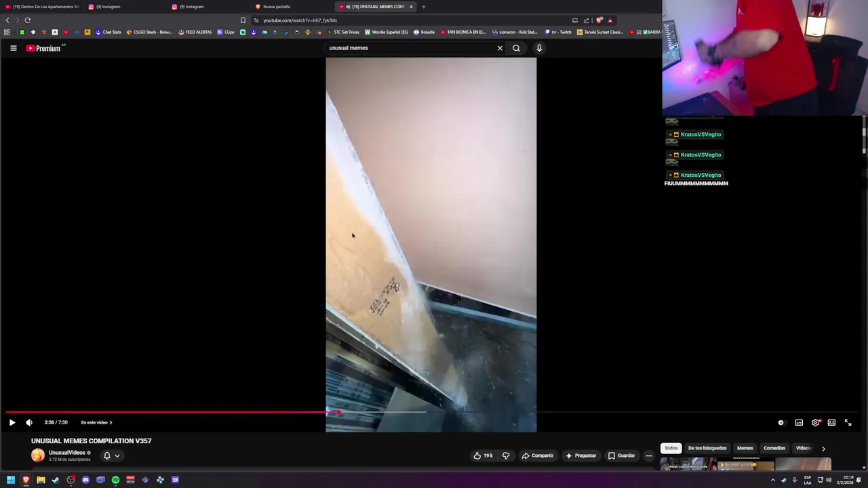Toggle subtitles in the player

799,422
